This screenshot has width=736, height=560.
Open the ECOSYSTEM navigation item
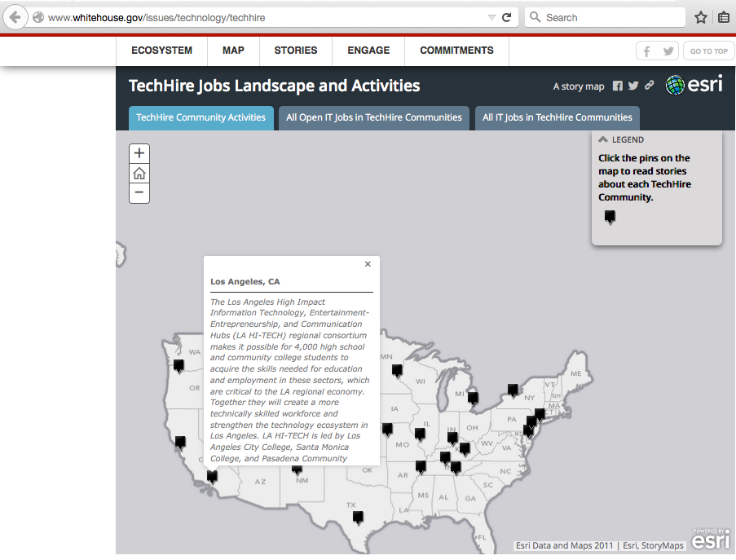pyautogui.click(x=162, y=51)
